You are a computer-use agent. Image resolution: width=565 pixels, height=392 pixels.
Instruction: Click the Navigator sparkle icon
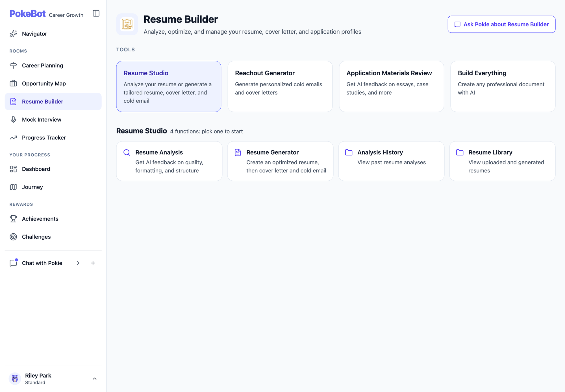coord(13,34)
